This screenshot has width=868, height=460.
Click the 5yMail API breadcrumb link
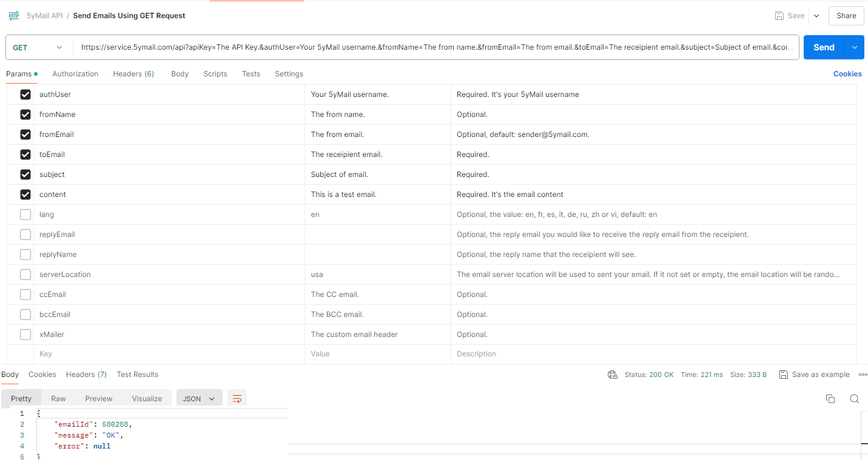[x=45, y=16]
